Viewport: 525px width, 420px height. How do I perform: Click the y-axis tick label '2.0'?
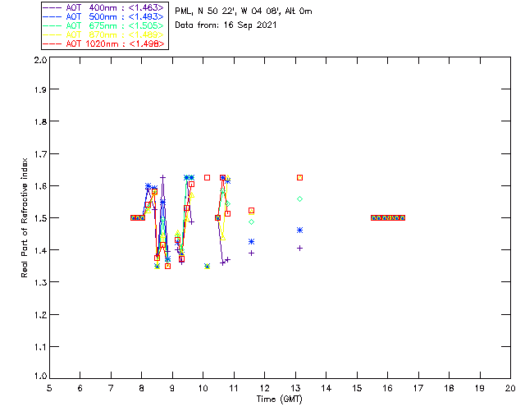point(40,60)
